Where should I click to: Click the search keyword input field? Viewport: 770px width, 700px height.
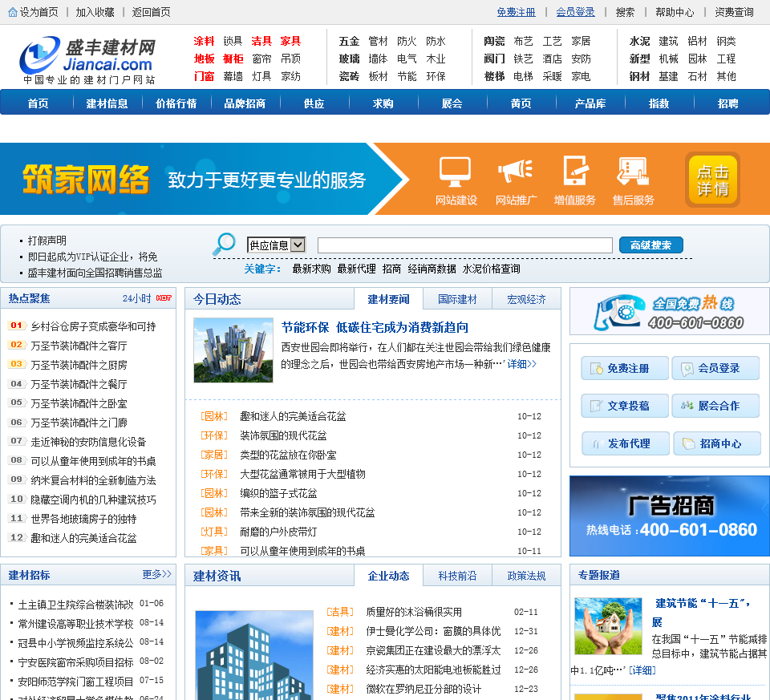coord(465,245)
